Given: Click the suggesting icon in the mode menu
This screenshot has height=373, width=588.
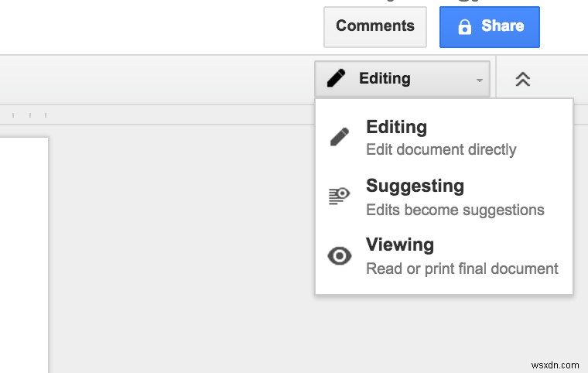Looking at the screenshot, I should pos(339,197).
